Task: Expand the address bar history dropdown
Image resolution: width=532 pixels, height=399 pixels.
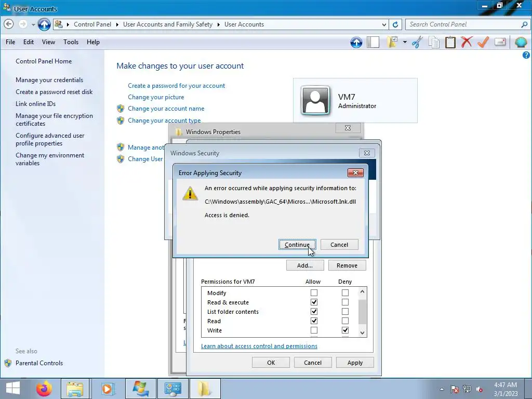Action: 384,24
